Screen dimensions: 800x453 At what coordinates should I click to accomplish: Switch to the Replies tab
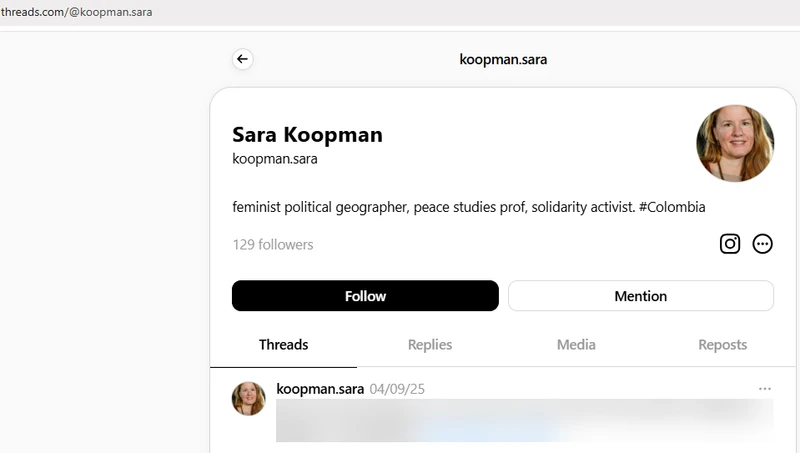pyautogui.click(x=430, y=345)
